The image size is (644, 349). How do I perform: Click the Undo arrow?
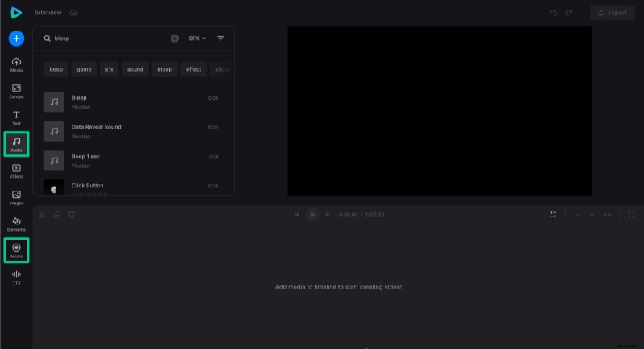553,13
